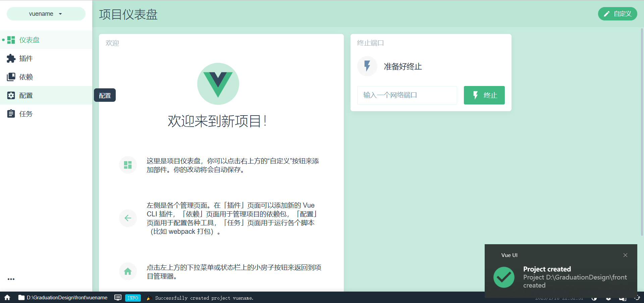Click the 自定义 customize button
This screenshot has width=644, height=303.
tap(618, 14)
